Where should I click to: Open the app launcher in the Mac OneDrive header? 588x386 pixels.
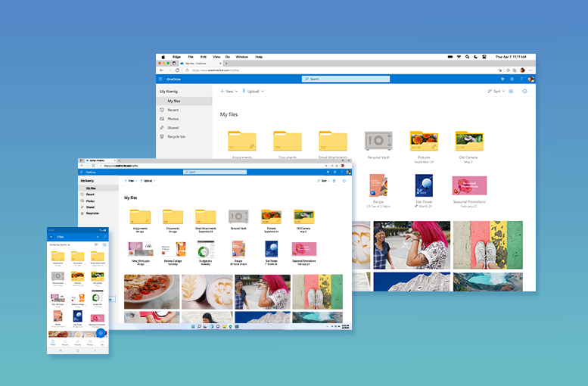161,79
